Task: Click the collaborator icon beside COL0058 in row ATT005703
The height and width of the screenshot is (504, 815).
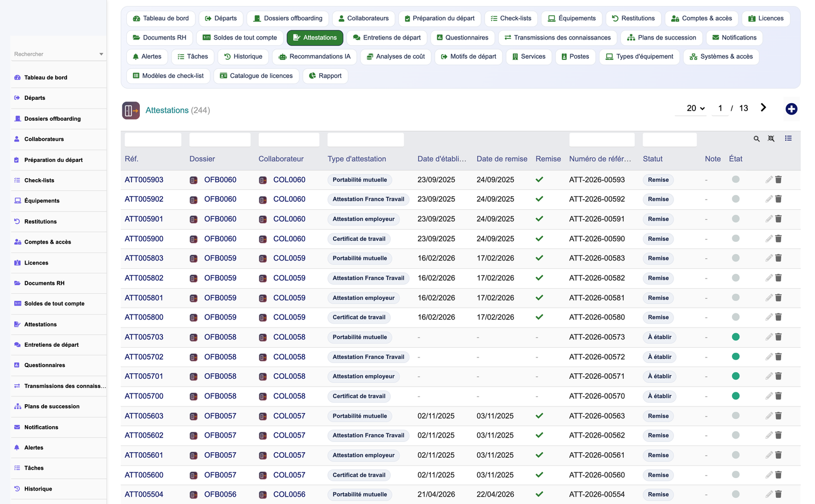Action: point(263,338)
